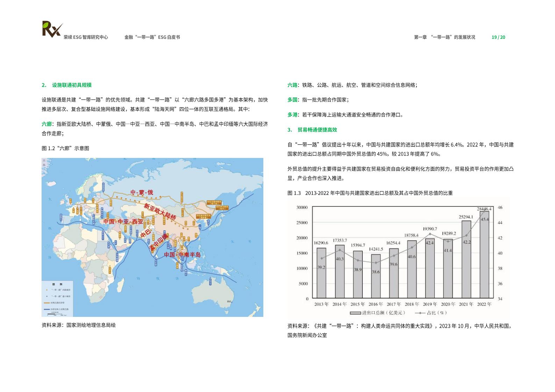Click the 孟中印缅 corridor label on the map
The image size is (555, 392).
point(158,242)
